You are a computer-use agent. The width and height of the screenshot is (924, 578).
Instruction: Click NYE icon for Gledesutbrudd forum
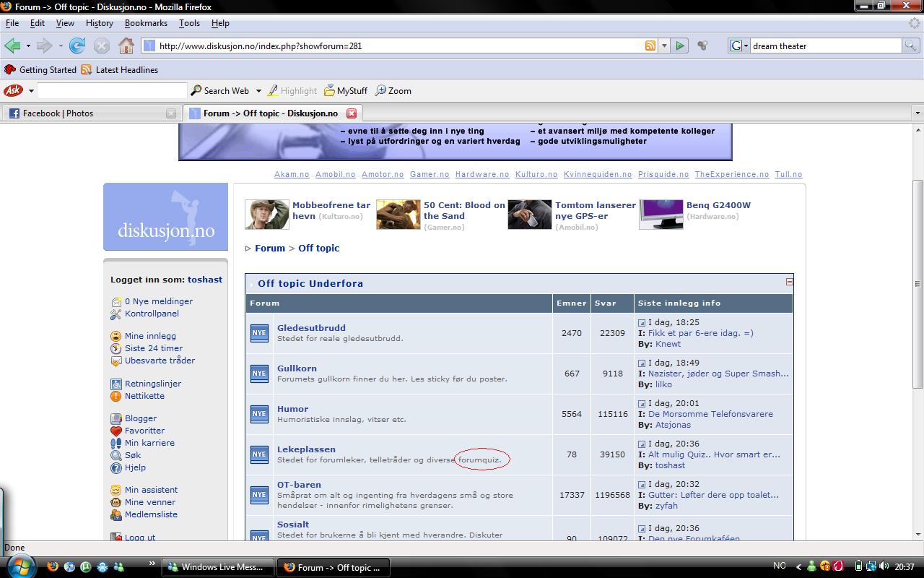[x=259, y=333]
